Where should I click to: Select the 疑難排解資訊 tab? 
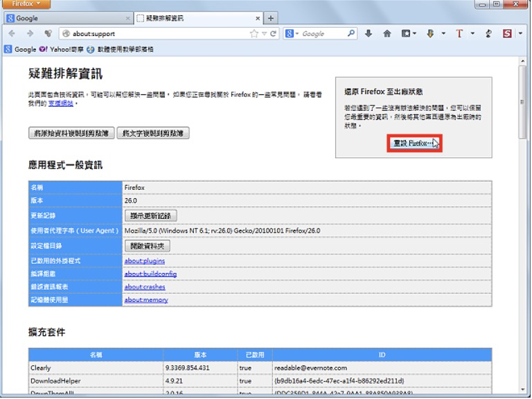pyautogui.click(x=199, y=18)
